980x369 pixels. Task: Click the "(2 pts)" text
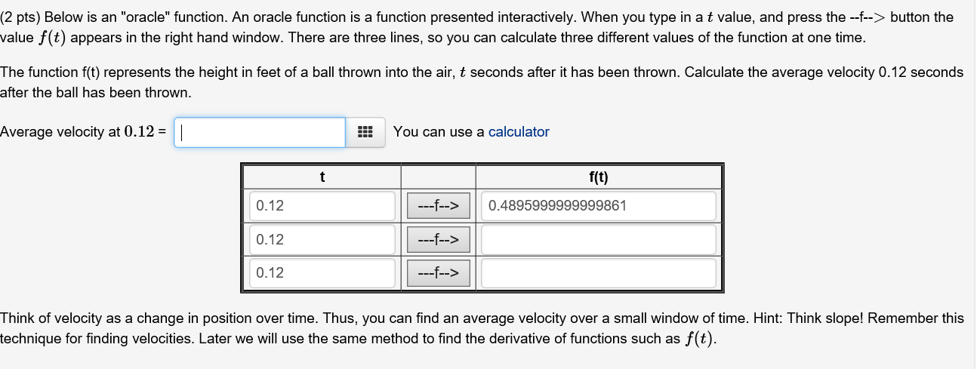click(x=20, y=17)
